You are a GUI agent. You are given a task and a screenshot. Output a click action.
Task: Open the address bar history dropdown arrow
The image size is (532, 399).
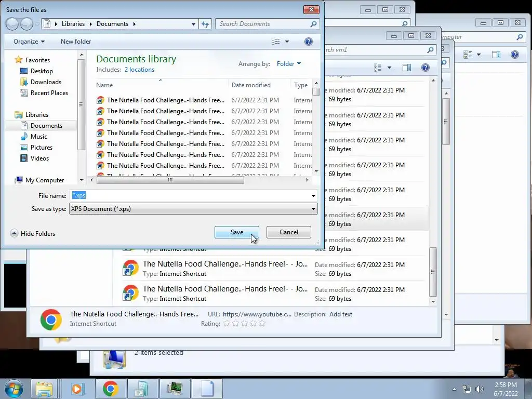click(193, 24)
